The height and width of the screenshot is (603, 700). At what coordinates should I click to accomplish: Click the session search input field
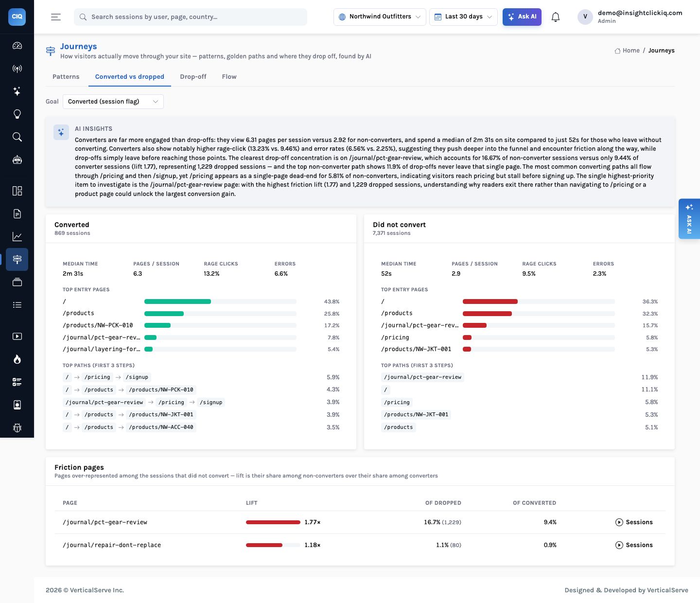click(x=191, y=17)
